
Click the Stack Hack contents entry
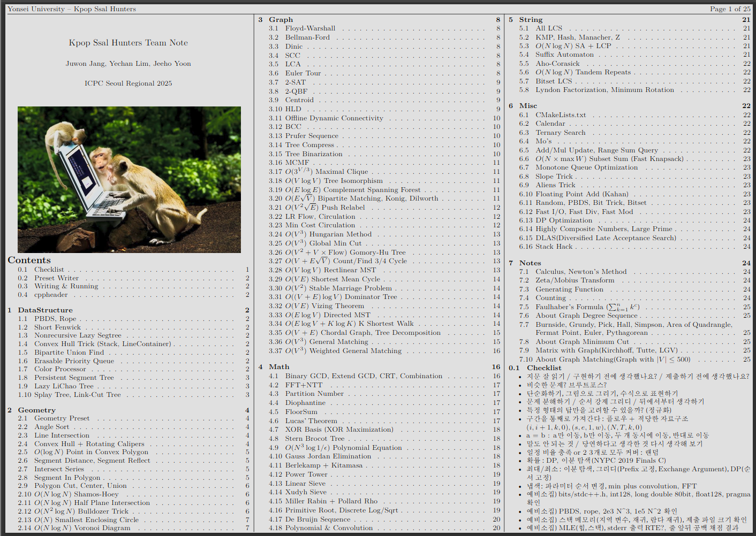(554, 247)
